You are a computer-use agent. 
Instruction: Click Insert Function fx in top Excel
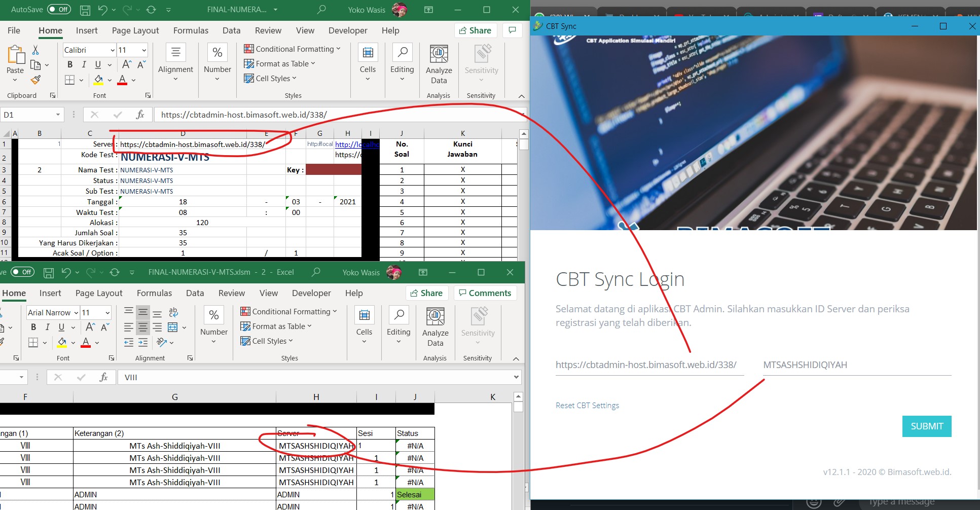coord(140,115)
